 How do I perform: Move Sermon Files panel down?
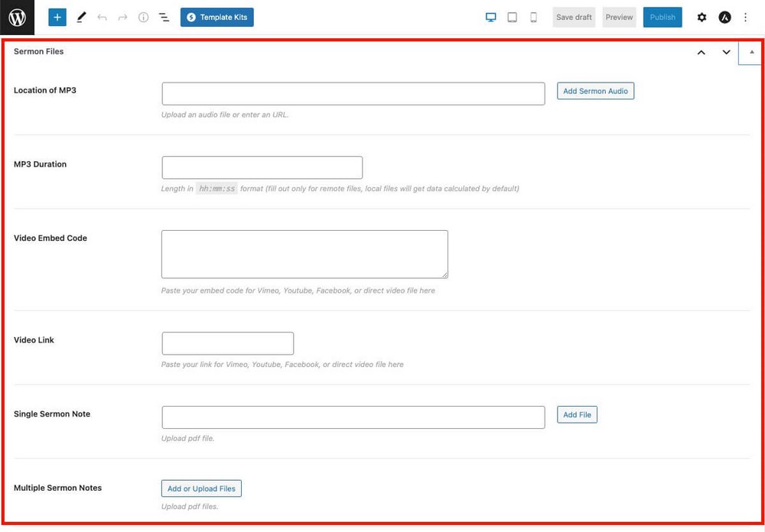tap(726, 52)
